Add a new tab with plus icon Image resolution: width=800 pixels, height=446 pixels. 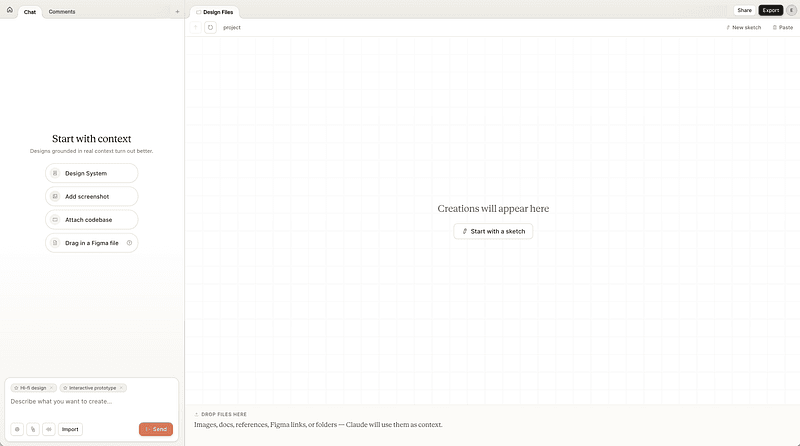click(177, 12)
